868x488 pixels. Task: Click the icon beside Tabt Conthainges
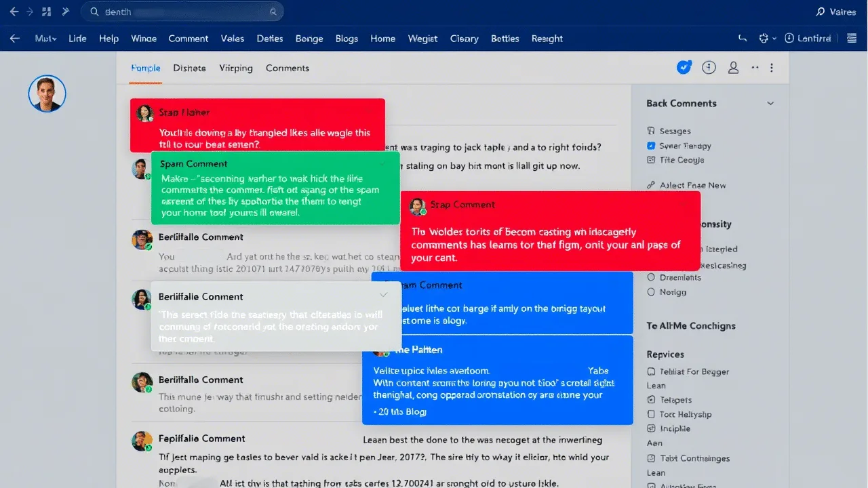tap(652, 458)
